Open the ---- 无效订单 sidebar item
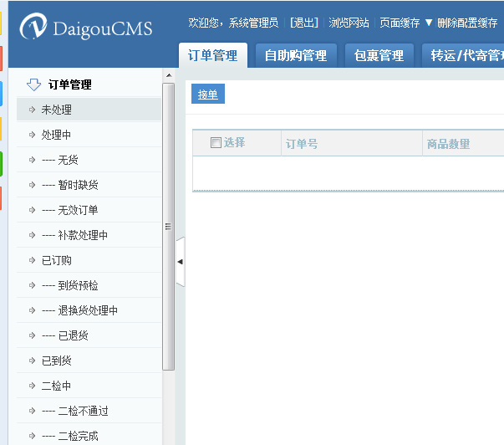Viewport: 504px width, 445px height. point(89,210)
